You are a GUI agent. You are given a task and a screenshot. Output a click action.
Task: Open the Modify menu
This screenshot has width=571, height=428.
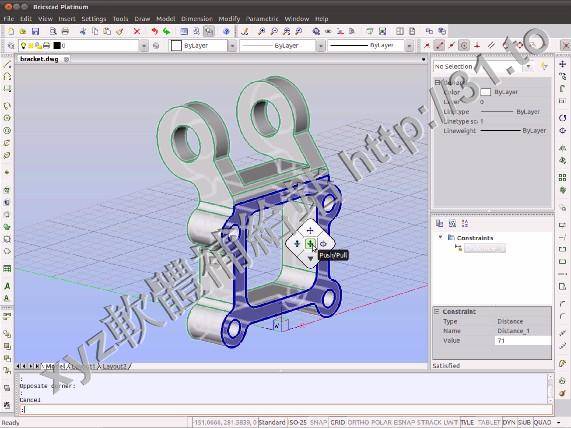click(x=229, y=19)
